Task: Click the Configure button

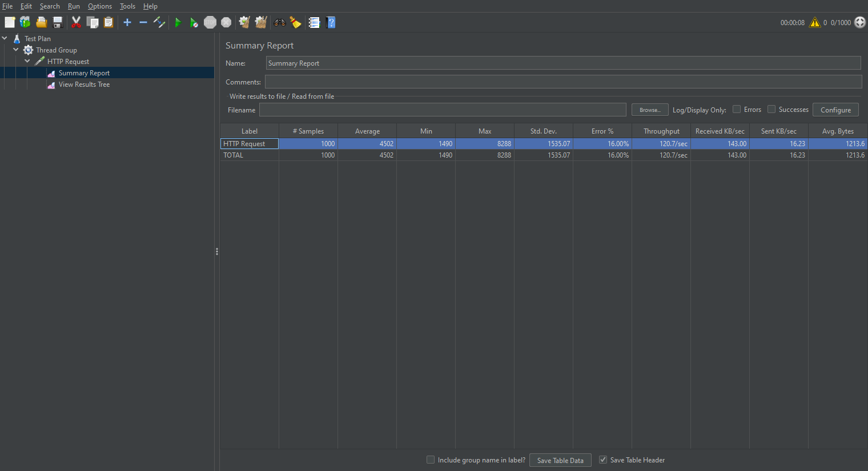Action: point(835,110)
